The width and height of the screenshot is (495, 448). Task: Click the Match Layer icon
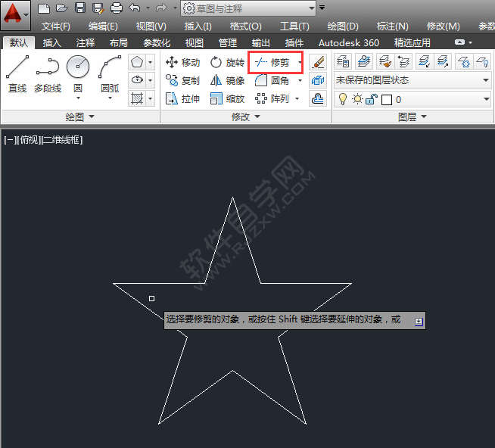click(x=385, y=61)
